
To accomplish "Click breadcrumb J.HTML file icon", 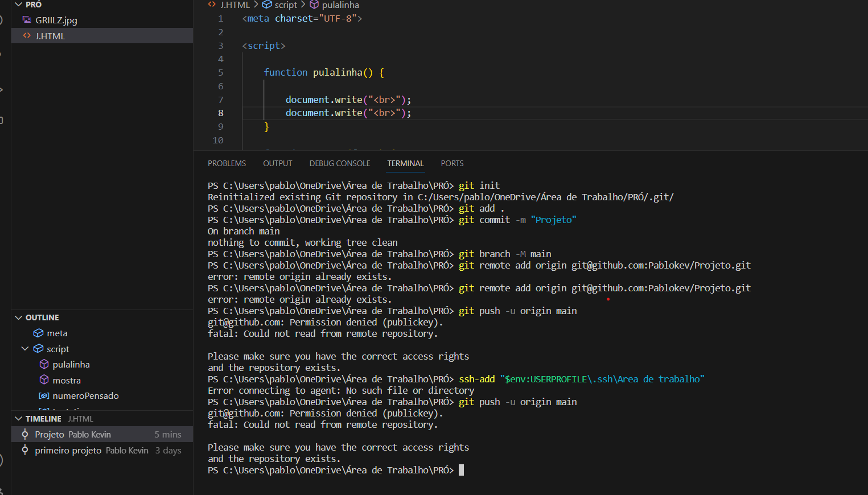I will coord(212,5).
